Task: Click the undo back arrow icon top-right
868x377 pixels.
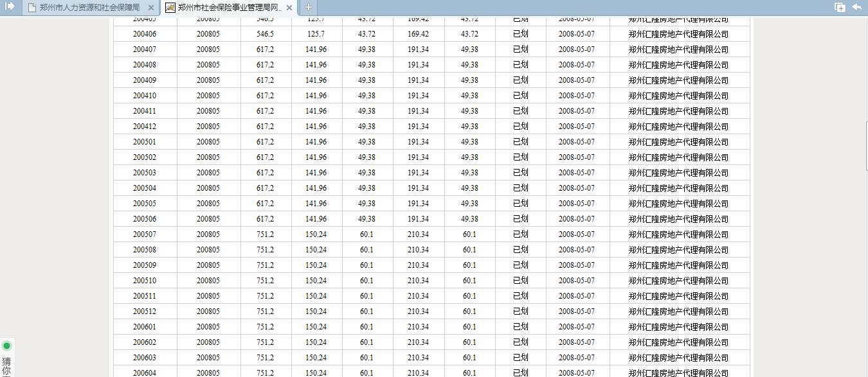Action: (857, 7)
